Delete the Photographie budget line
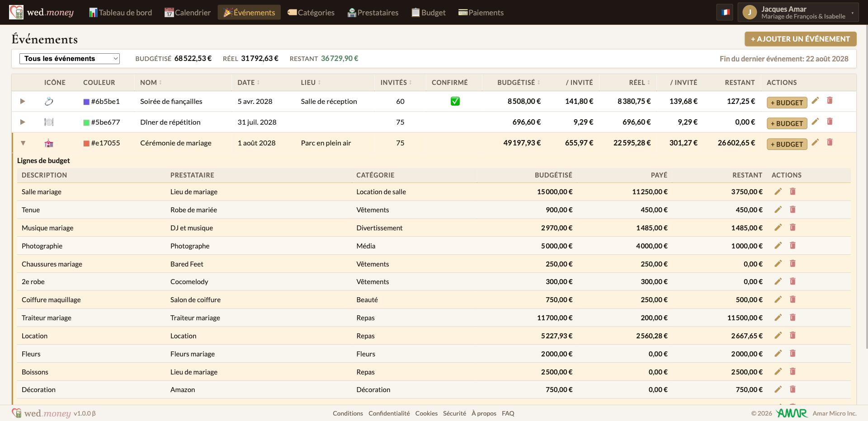The width and height of the screenshot is (868, 421). pyautogui.click(x=793, y=246)
